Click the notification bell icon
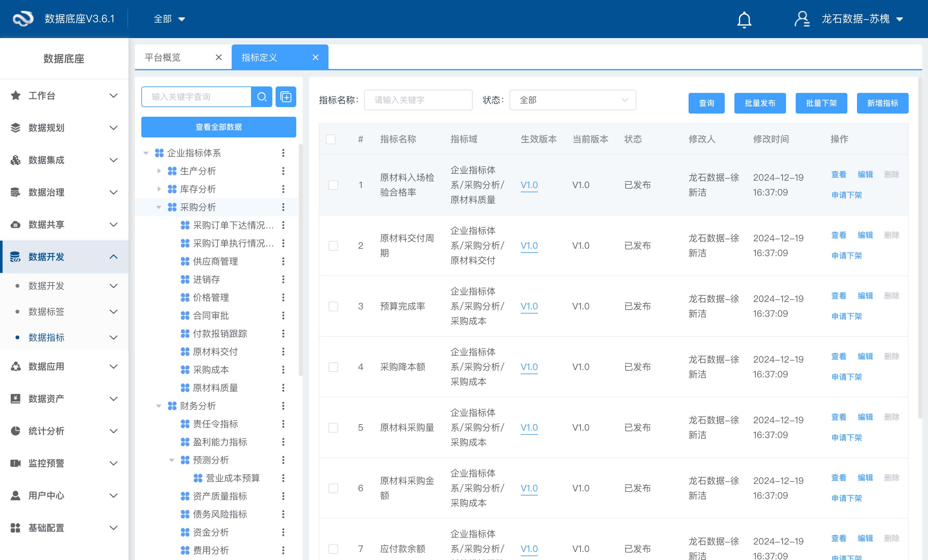This screenshot has height=560, width=928. coord(744,19)
